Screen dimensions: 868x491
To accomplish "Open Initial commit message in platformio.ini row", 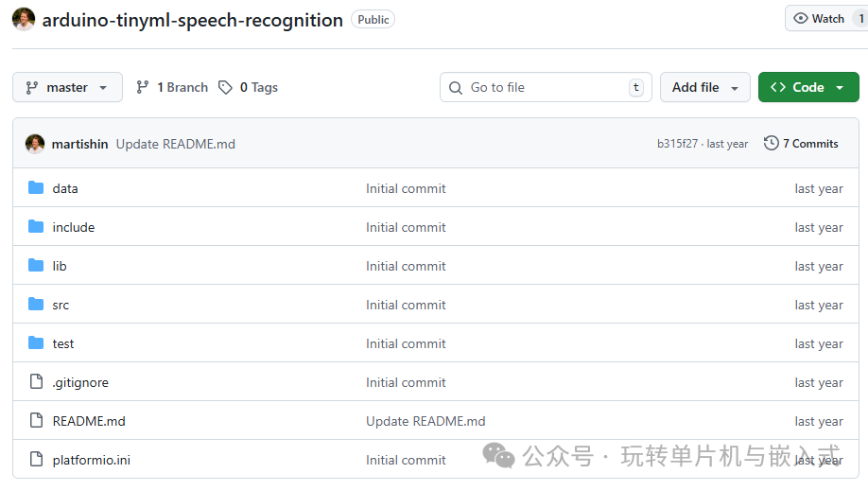I will tap(406, 460).
